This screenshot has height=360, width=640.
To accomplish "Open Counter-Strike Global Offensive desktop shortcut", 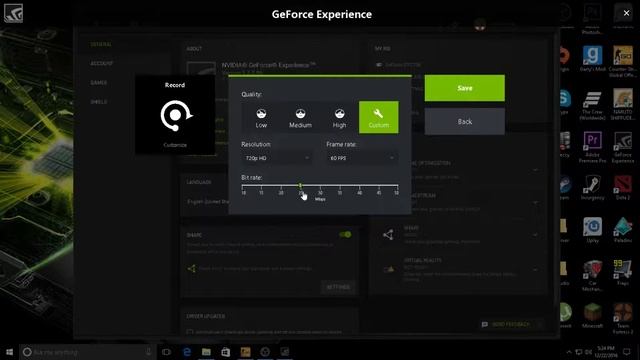I will pos(622,61).
